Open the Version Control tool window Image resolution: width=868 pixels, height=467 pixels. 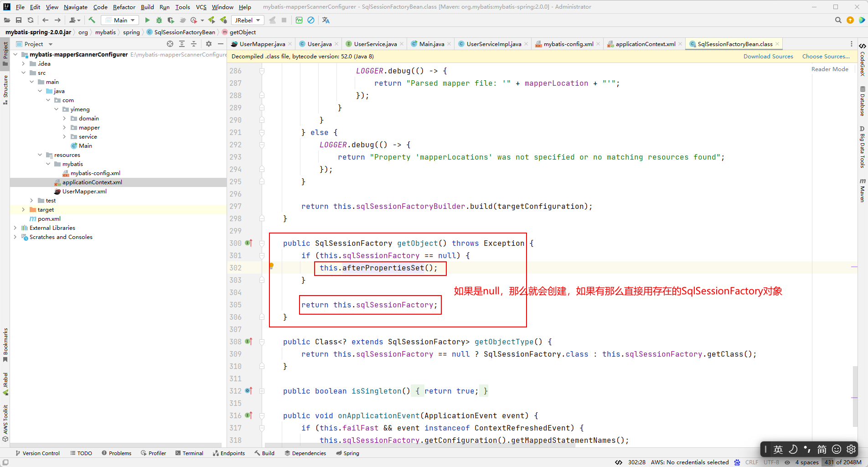[37, 453]
